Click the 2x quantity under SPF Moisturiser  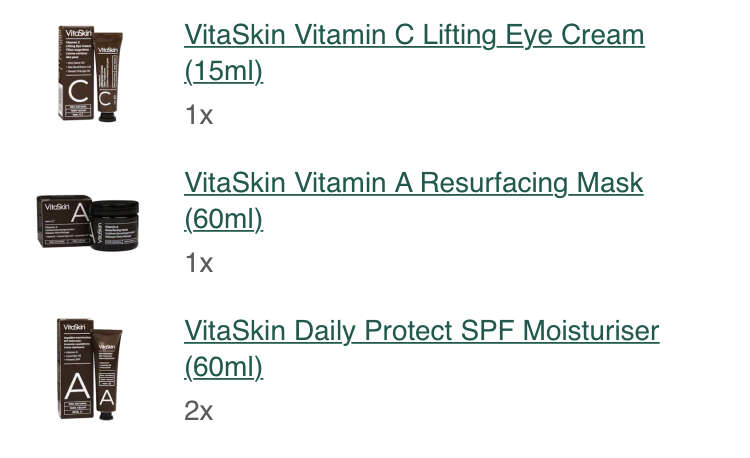pos(199,411)
